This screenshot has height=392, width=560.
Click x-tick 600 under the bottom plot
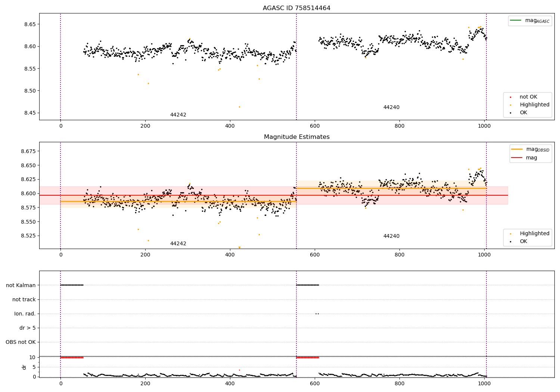click(x=315, y=383)
